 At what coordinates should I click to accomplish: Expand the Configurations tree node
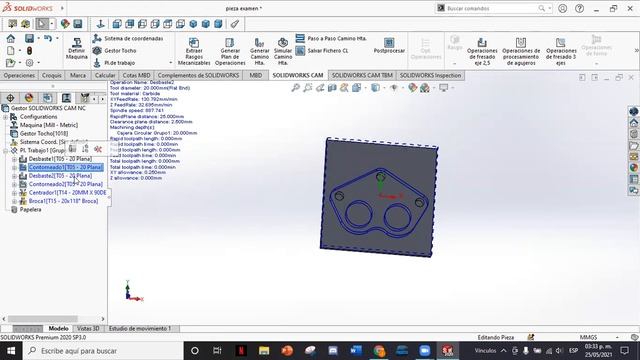pos(5,117)
